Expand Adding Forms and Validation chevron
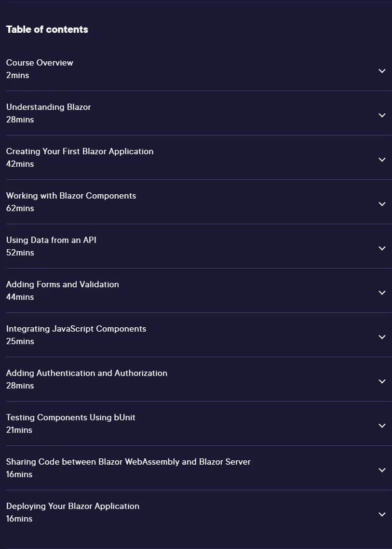 coord(382,293)
